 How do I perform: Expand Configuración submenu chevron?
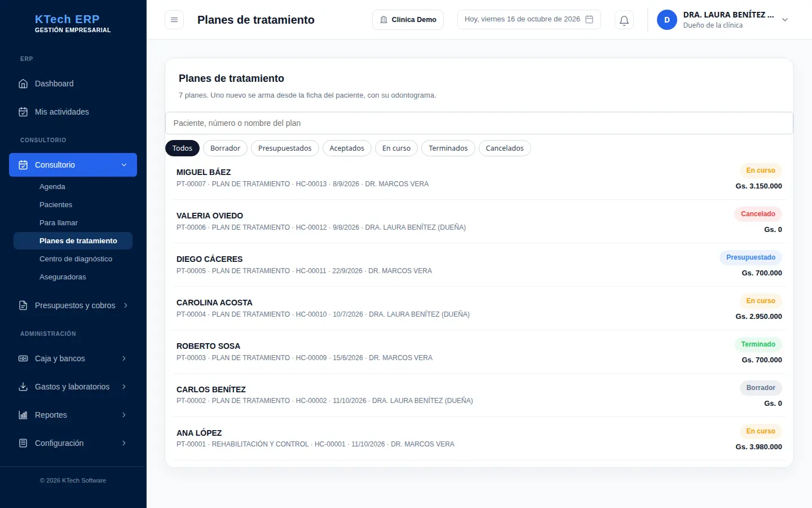click(x=124, y=443)
